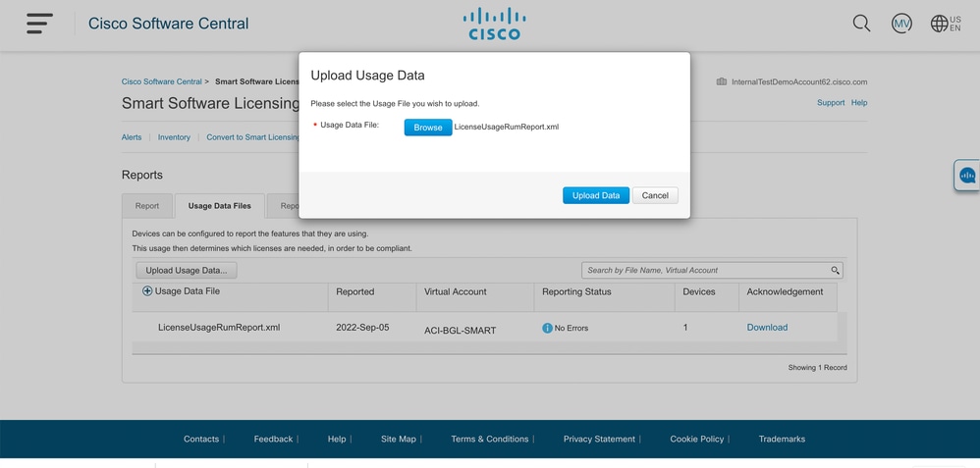Sort by Reported column header

click(355, 291)
